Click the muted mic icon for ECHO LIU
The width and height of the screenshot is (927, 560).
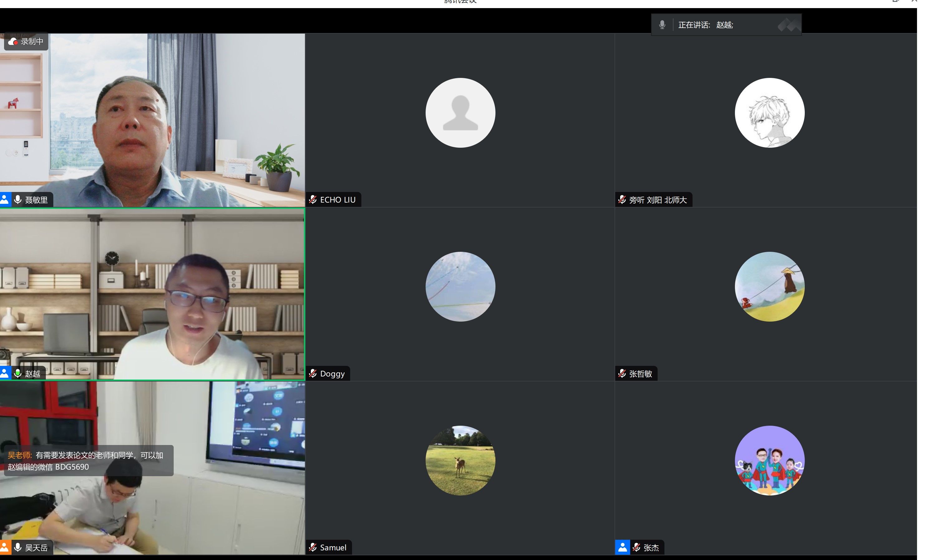coord(313,199)
